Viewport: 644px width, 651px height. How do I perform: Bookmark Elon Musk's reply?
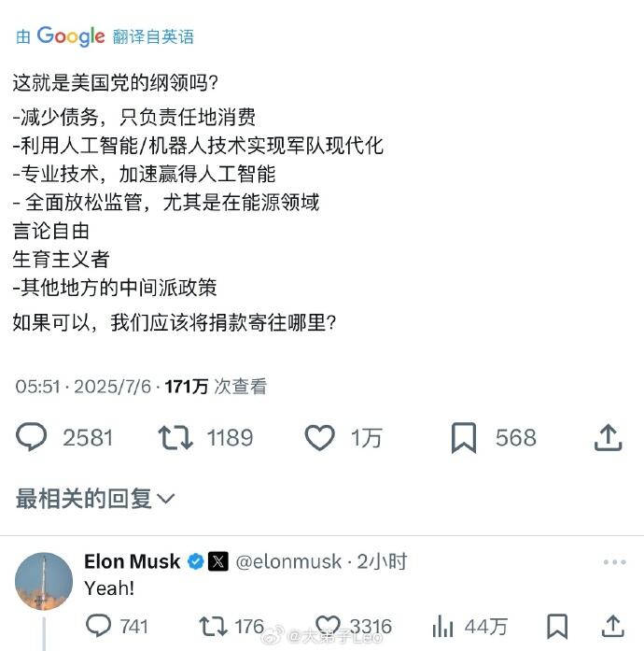tap(557, 625)
